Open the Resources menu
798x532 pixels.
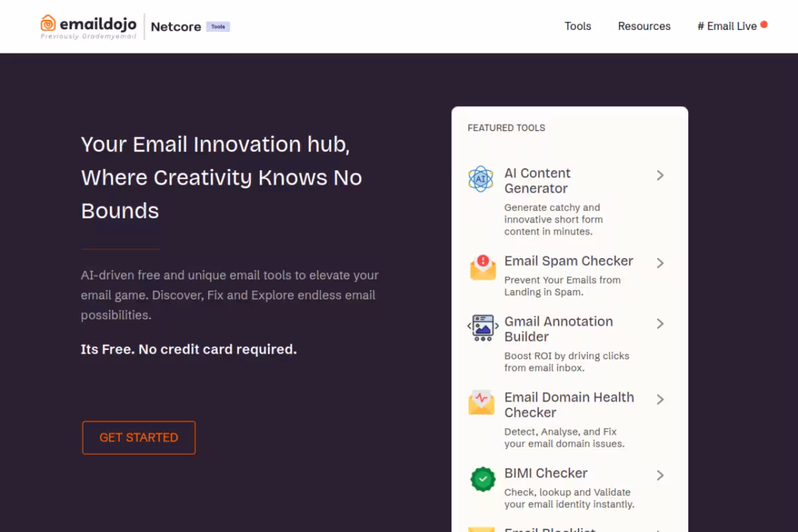pyautogui.click(x=644, y=26)
